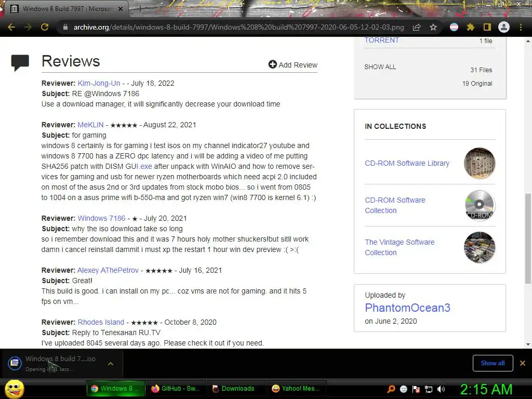This screenshot has height=399, width=532.
Task: Close the Windows 8 Build 7997 tab
Action: click(x=121, y=9)
